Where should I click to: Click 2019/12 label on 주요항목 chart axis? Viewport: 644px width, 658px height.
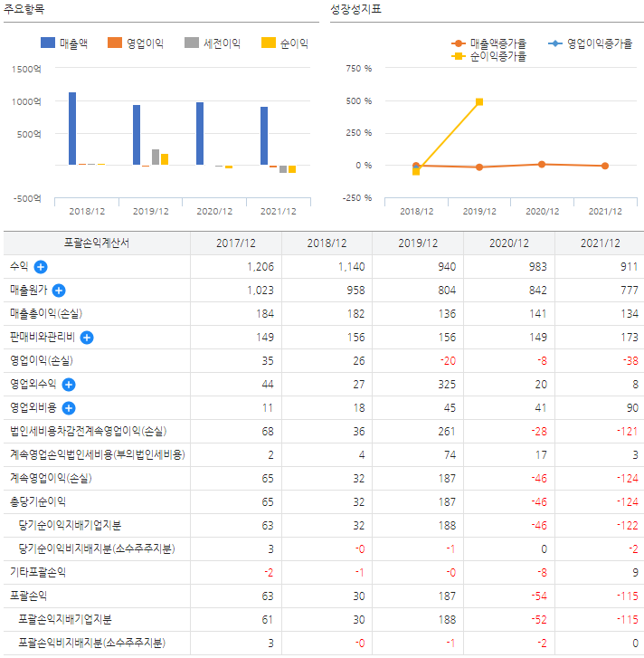coord(151,212)
